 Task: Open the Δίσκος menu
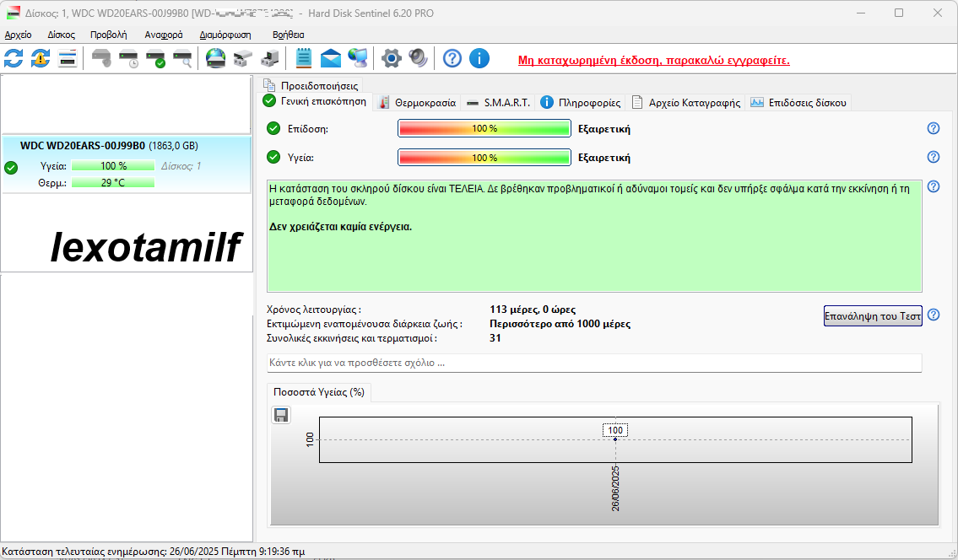click(x=61, y=35)
